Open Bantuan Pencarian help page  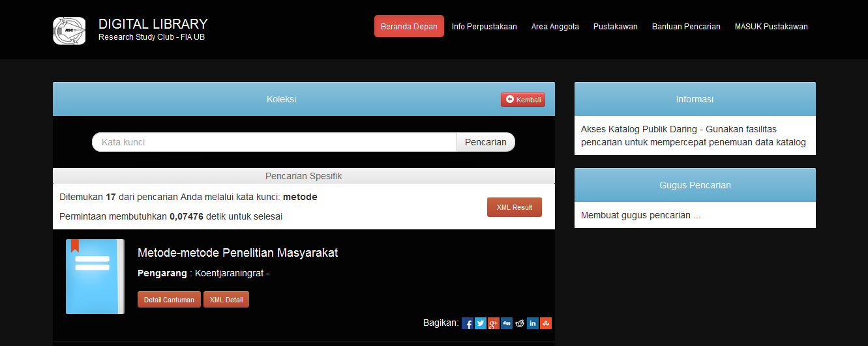click(686, 27)
